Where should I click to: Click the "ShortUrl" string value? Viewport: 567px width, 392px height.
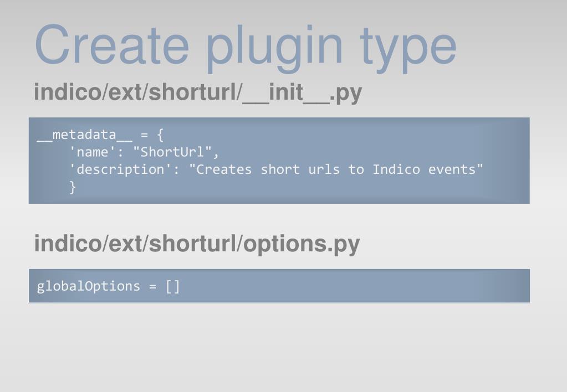[x=172, y=152]
